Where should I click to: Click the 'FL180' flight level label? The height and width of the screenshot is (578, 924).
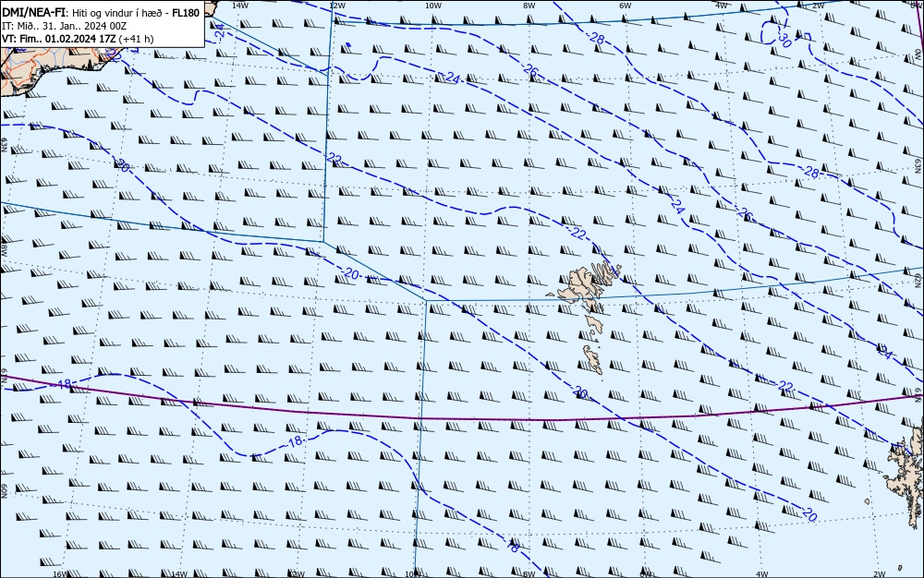pyautogui.click(x=186, y=13)
